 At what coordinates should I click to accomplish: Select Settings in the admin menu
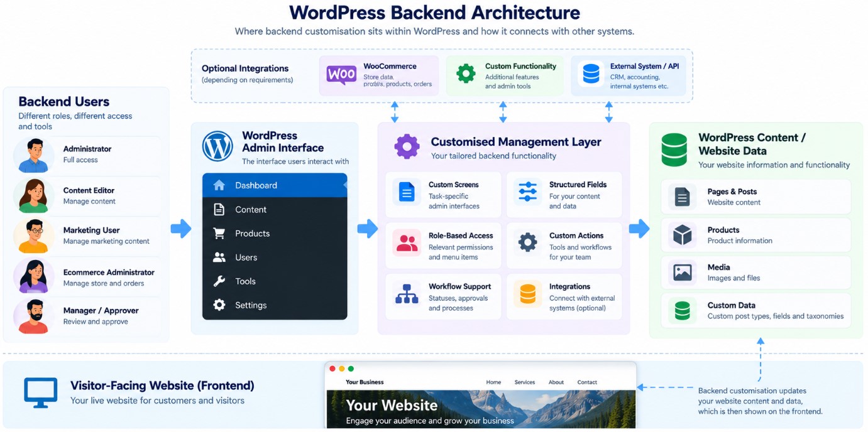275,305
